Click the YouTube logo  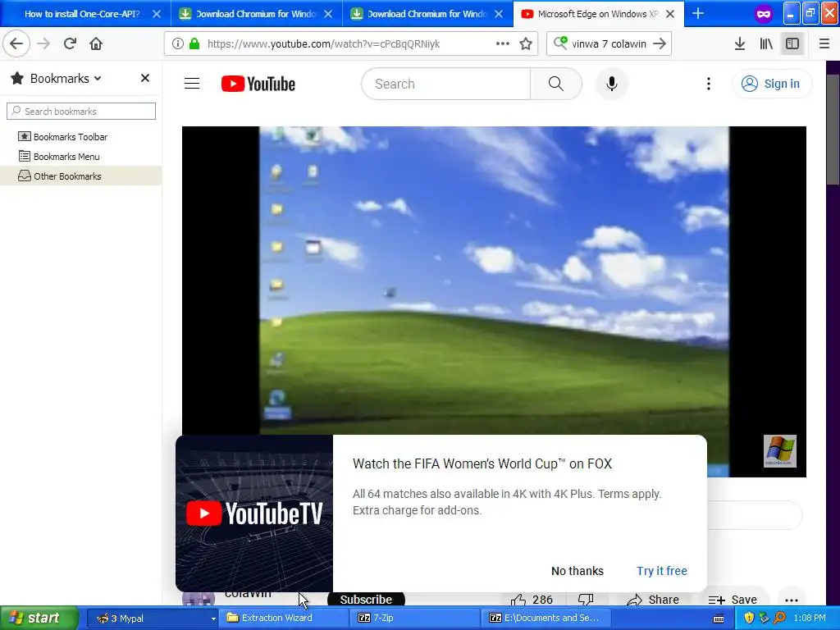point(258,84)
